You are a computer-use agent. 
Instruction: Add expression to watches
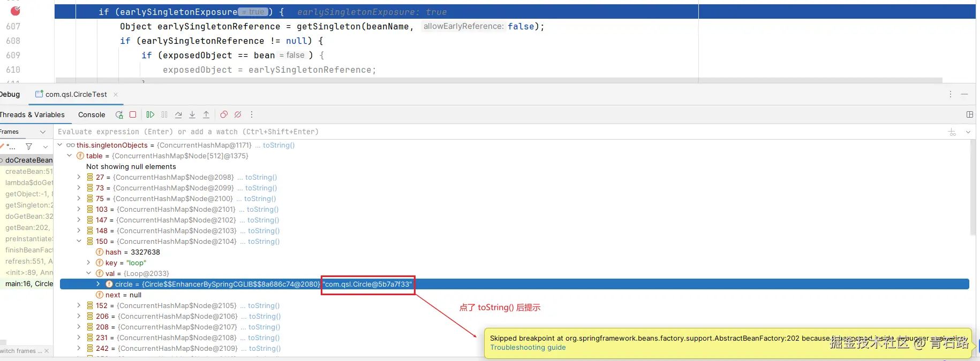[x=952, y=132]
